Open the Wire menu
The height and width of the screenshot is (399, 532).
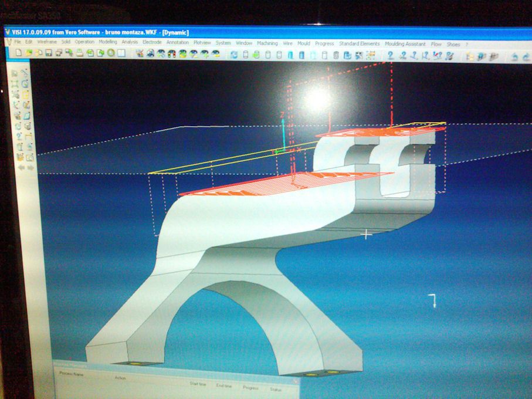pos(287,43)
